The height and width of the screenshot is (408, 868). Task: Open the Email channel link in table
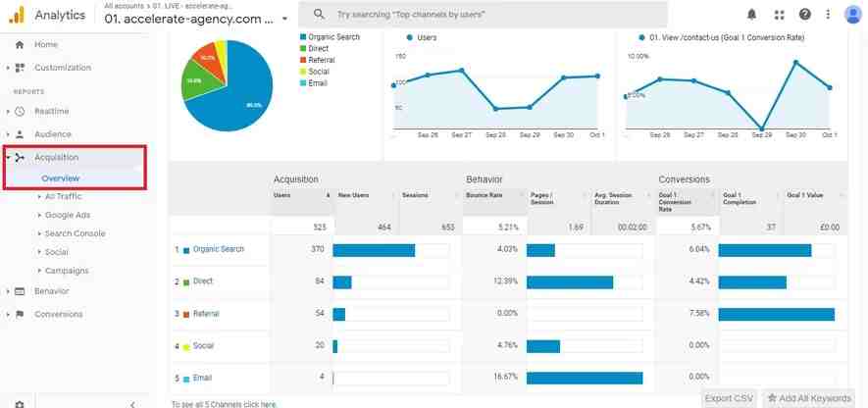click(202, 379)
